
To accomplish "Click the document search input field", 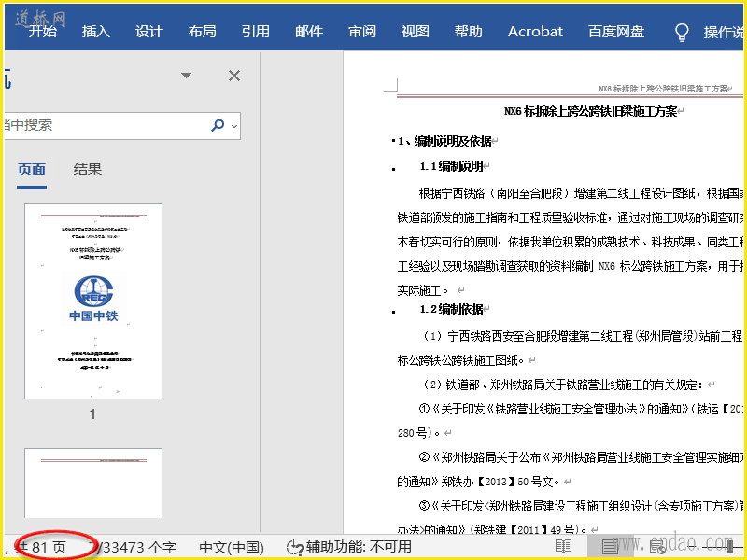I will click(x=105, y=126).
